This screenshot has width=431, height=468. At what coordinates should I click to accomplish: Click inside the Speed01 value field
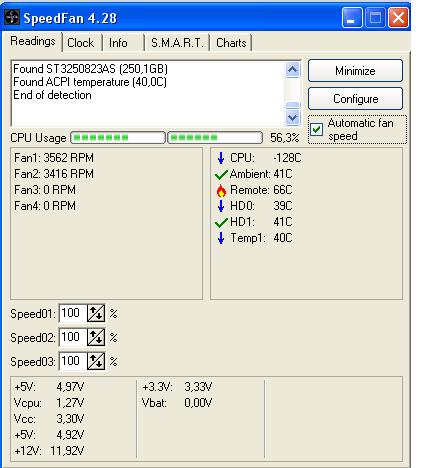coord(73,313)
